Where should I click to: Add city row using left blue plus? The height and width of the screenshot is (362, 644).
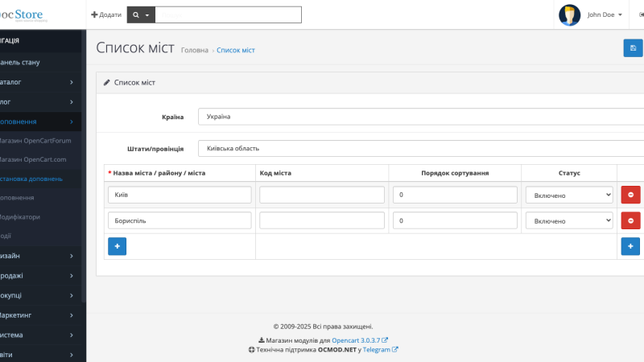pos(117,246)
